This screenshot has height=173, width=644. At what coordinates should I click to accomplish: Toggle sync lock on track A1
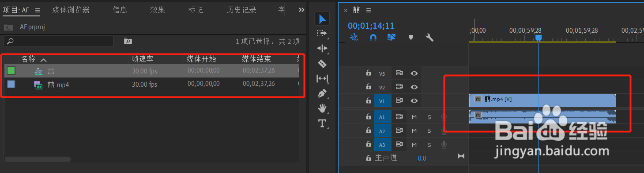click(399, 117)
